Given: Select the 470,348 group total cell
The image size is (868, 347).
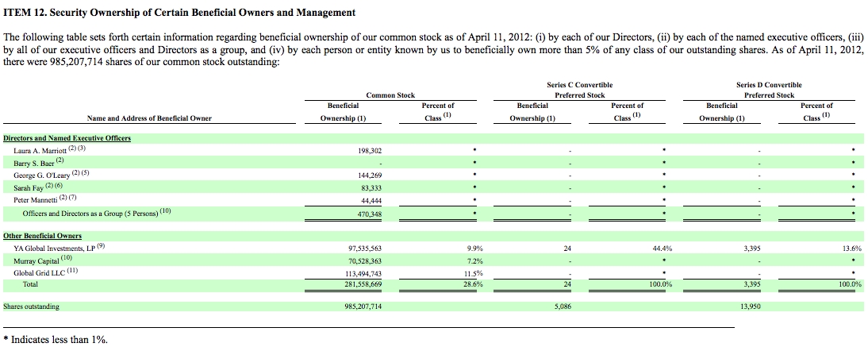Looking at the screenshot, I should click(370, 213).
